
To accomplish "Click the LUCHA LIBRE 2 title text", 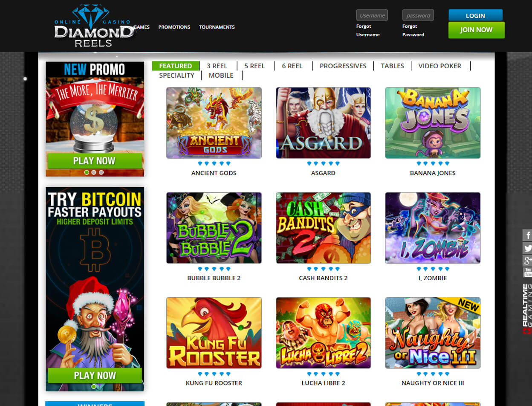I will [x=324, y=383].
